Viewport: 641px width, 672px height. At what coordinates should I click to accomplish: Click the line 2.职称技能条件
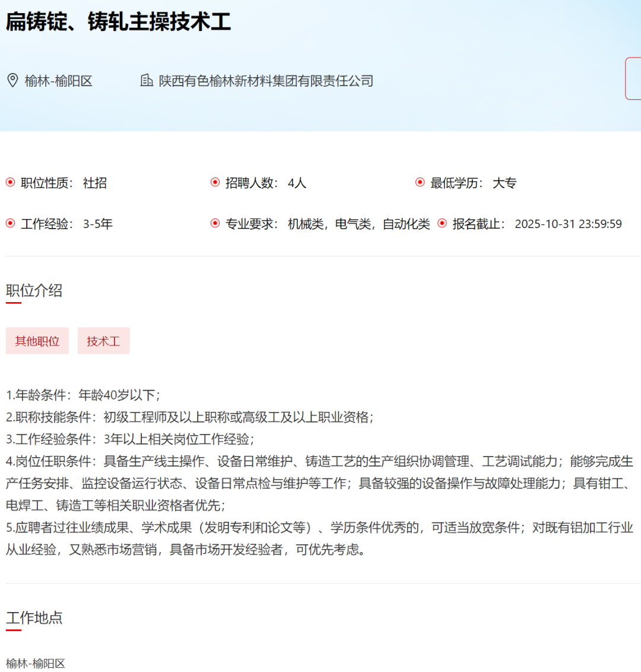pyautogui.click(x=190, y=417)
